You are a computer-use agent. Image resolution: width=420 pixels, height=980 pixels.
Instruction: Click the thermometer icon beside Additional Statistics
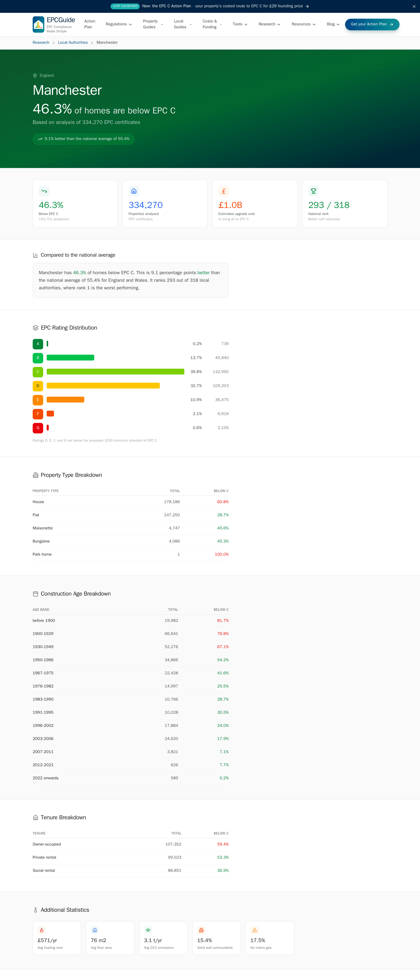click(x=35, y=910)
